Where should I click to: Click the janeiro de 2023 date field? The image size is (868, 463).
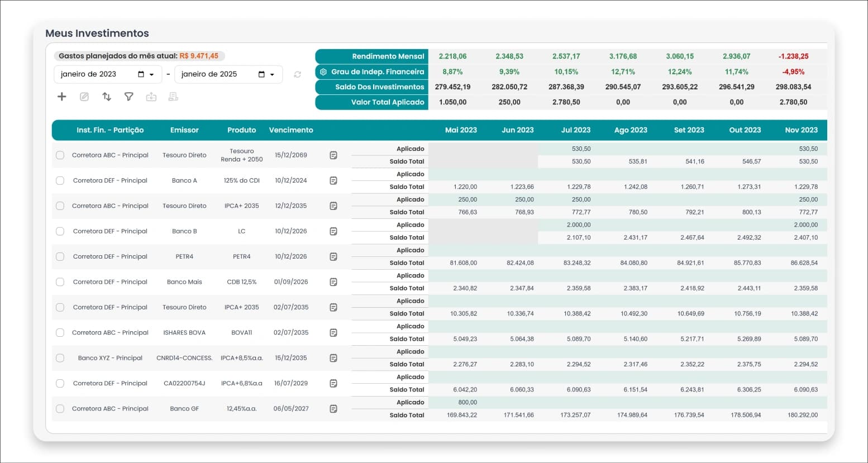click(108, 74)
